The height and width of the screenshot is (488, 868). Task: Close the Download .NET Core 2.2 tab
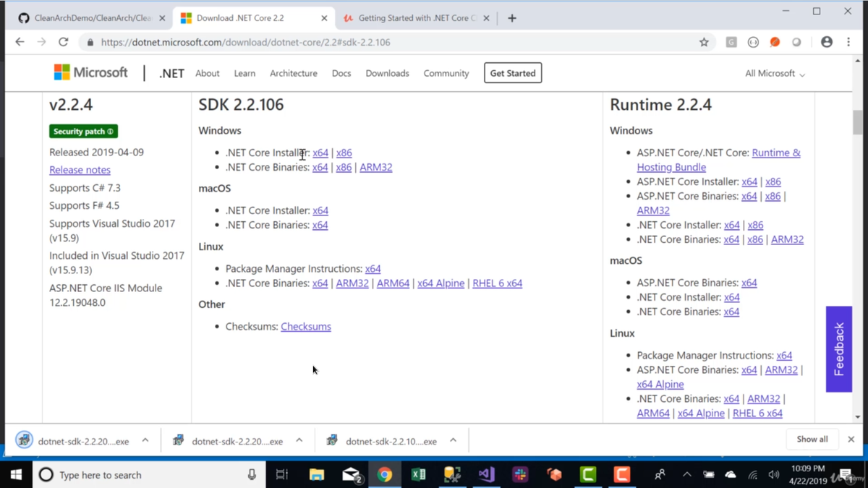click(324, 18)
